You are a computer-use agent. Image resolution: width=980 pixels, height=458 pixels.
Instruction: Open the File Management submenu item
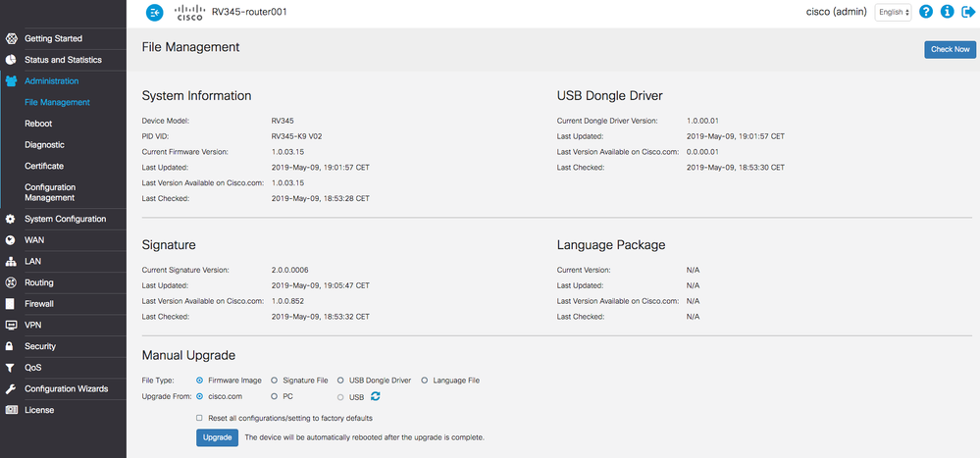[57, 102]
